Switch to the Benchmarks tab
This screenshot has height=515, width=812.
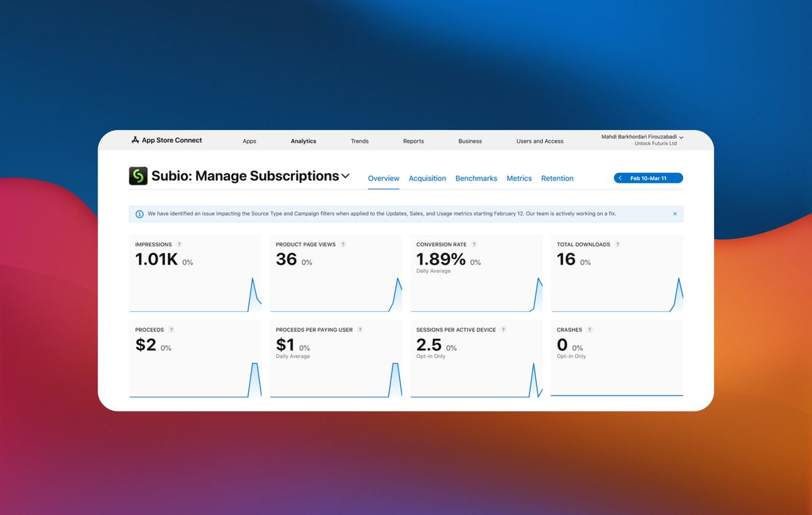pyautogui.click(x=476, y=179)
